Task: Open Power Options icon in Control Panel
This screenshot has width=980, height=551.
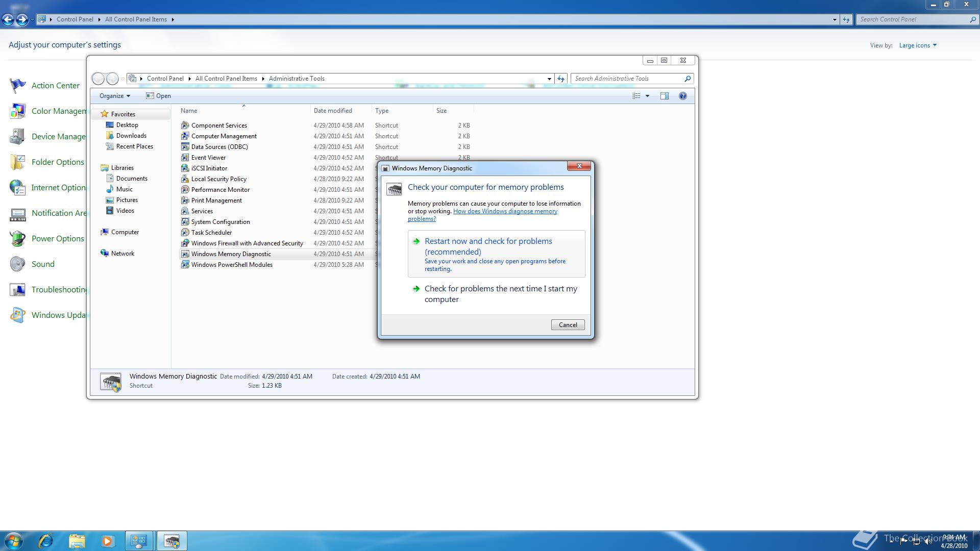Action: (18, 239)
